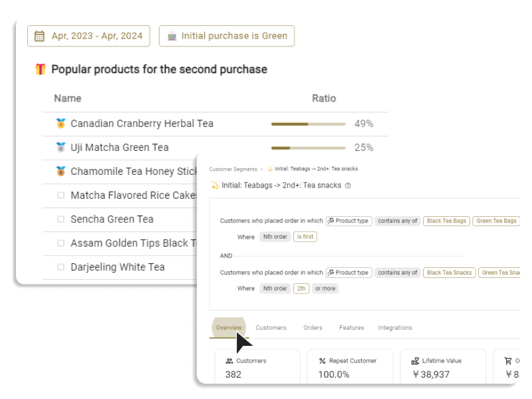The image size is (532, 399).
Task: Open the Apr, 2023 - Apr, 2024 date picker
Action: [x=88, y=36]
